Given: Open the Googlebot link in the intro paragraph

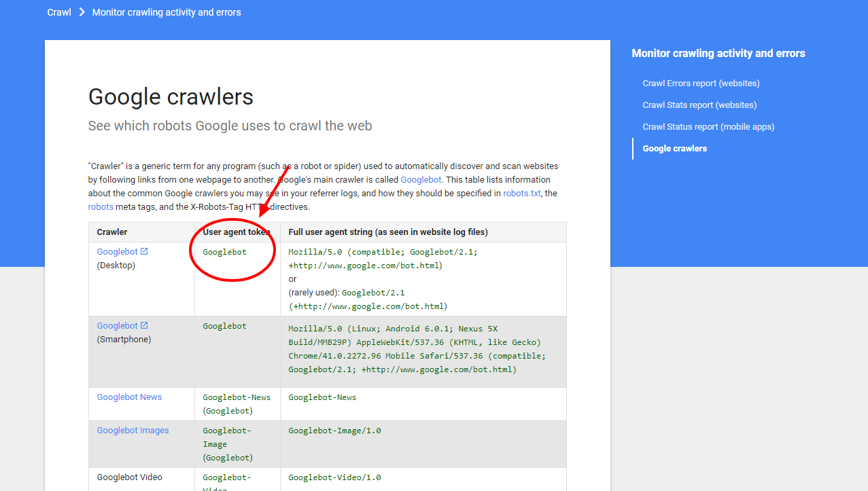Looking at the screenshot, I should click(x=421, y=179).
